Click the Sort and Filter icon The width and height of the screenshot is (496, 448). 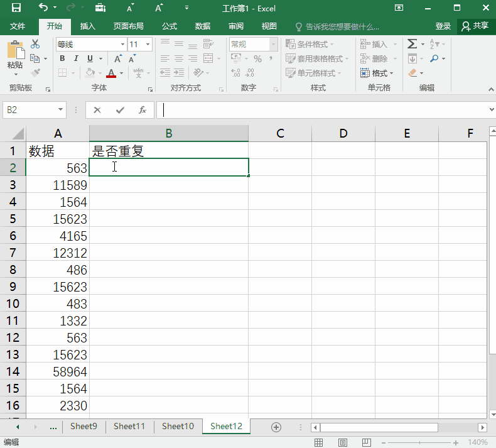click(x=434, y=44)
